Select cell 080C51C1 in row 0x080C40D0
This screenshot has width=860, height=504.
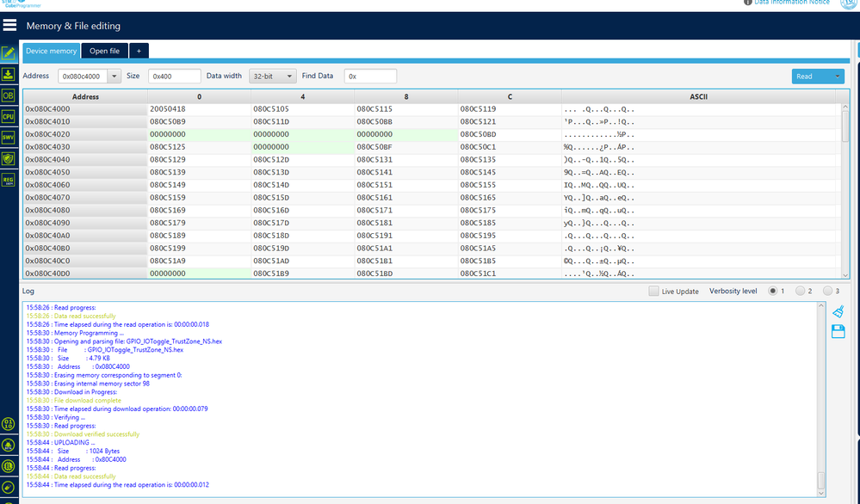coord(510,274)
